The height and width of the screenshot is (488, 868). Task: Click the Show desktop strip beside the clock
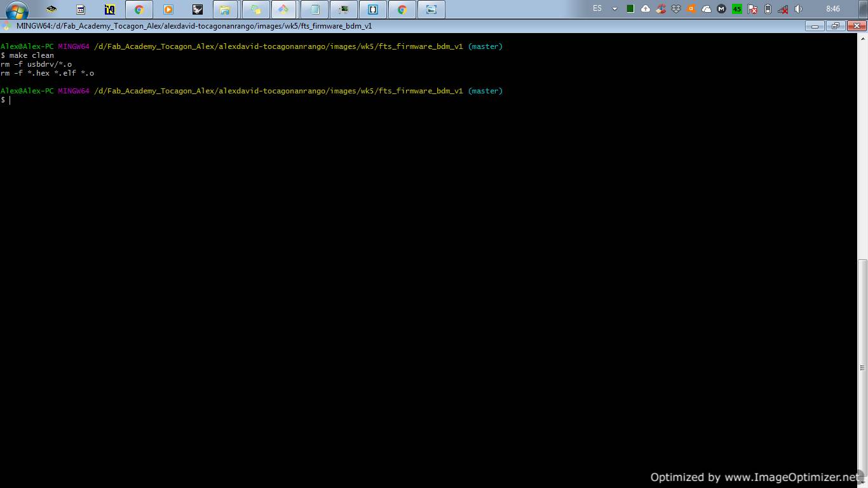click(x=863, y=10)
